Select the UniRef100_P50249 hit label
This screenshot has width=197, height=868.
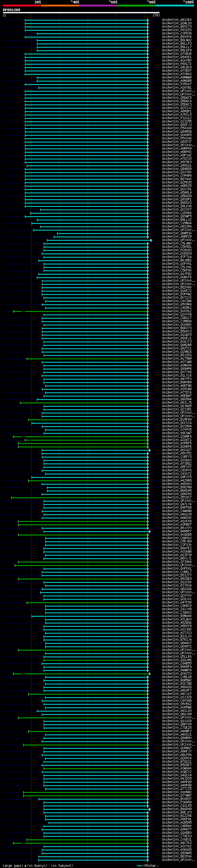coord(177,128)
